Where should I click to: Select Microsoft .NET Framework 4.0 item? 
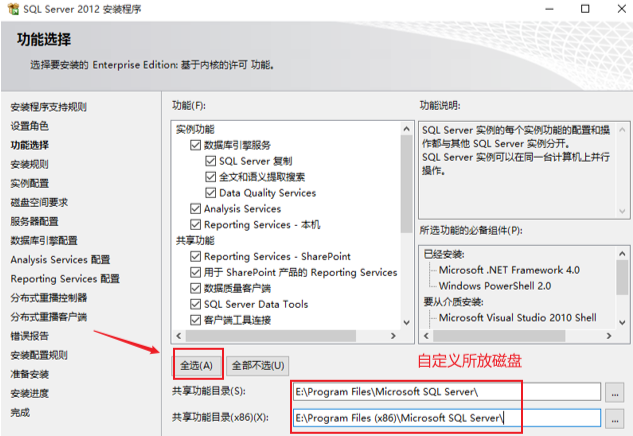coord(509,270)
